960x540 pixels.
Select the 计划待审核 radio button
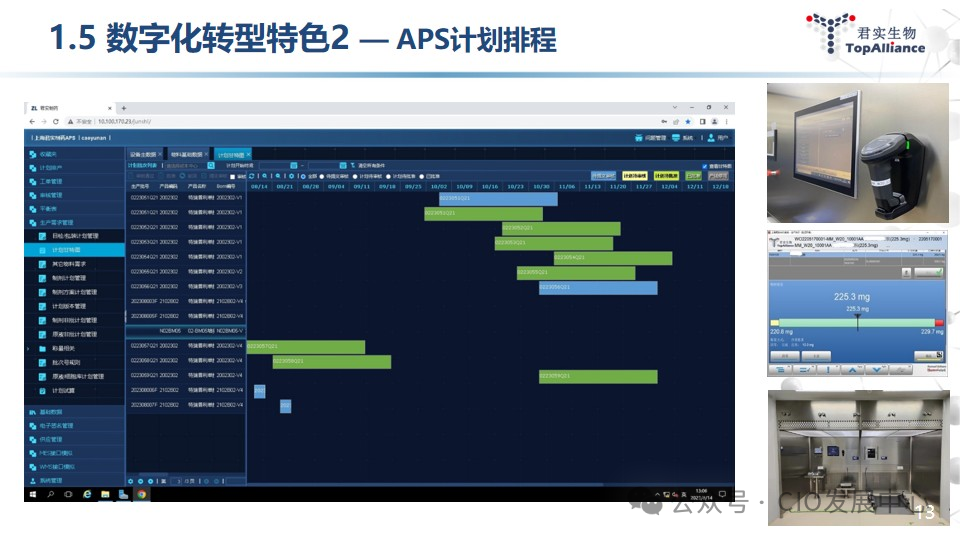point(355,176)
